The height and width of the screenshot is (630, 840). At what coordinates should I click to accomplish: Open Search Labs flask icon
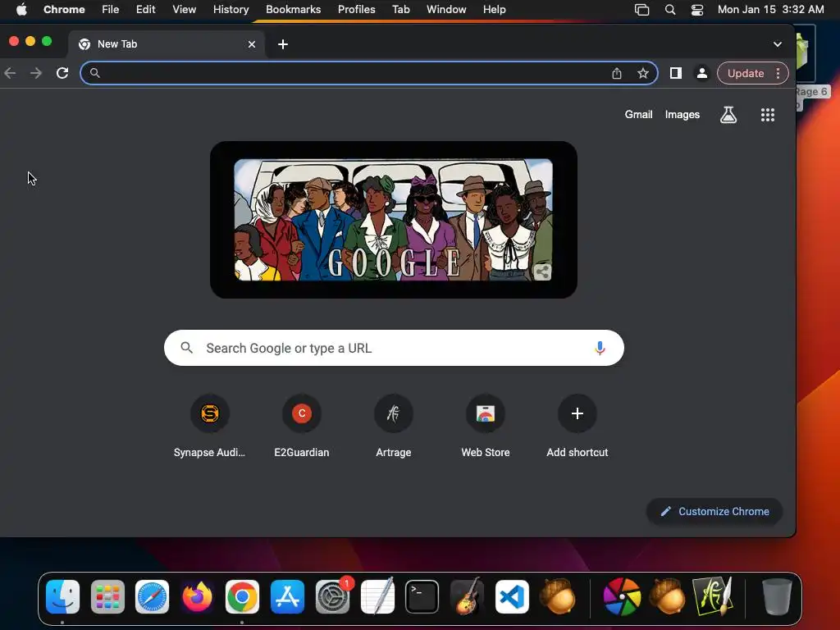coord(728,115)
